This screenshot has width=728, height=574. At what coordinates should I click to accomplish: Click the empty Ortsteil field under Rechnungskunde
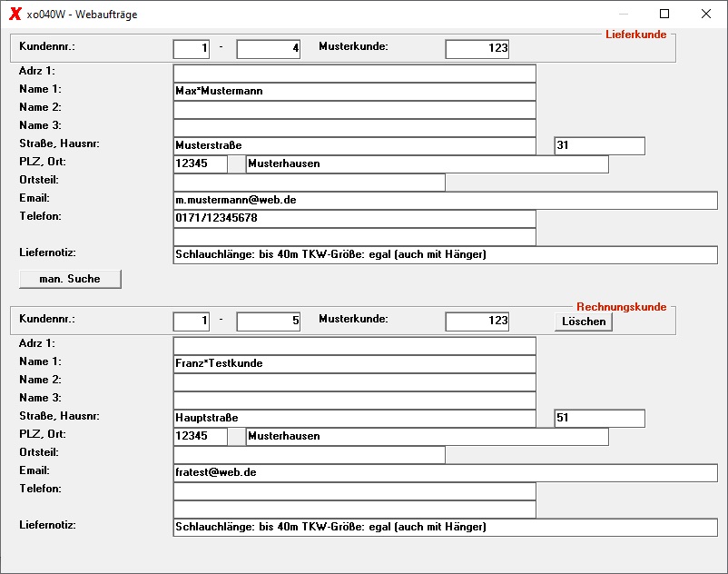(310, 455)
